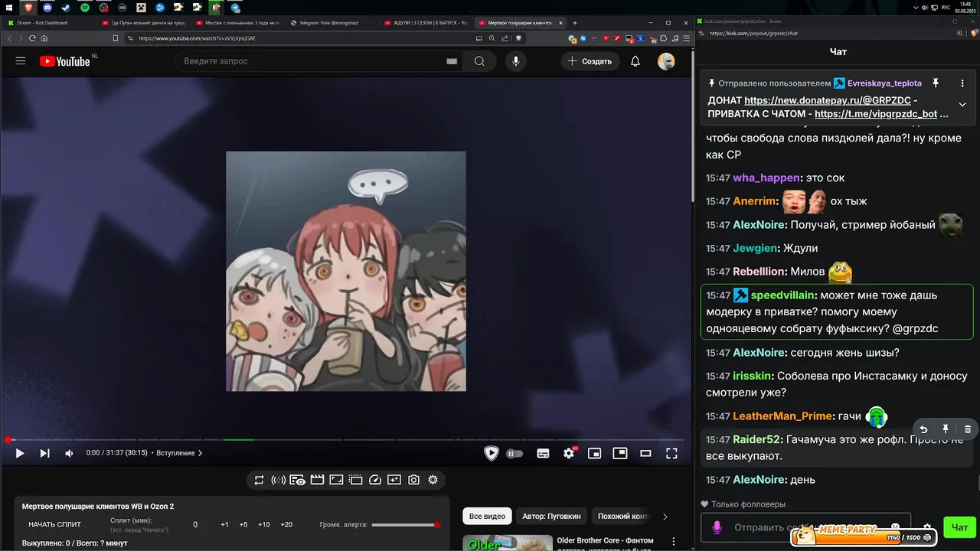This screenshot has height=551, width=980.
Task: Toggle video subtitles
Action: (x=543, y=453)
